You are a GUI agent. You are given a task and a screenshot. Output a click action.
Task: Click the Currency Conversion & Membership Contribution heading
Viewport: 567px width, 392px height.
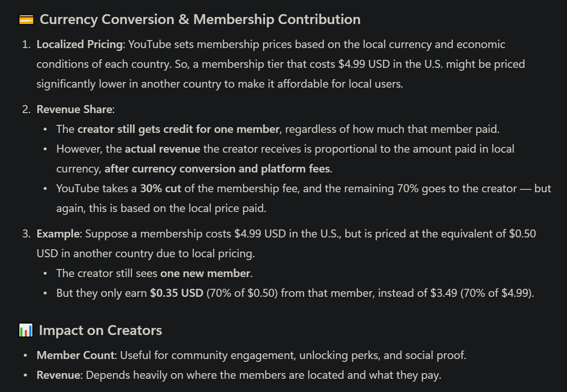pos(200,20)
